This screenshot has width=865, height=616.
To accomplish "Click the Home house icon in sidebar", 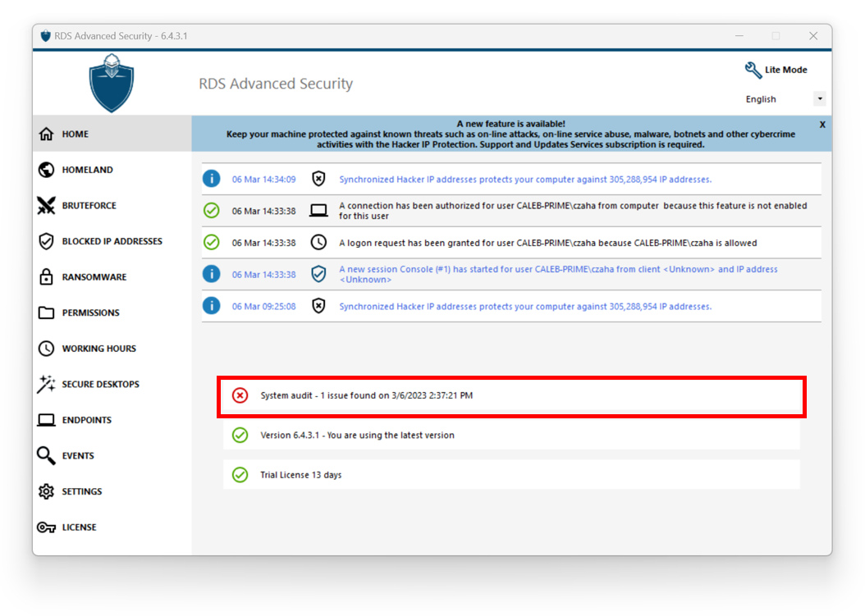I will 46,134.
